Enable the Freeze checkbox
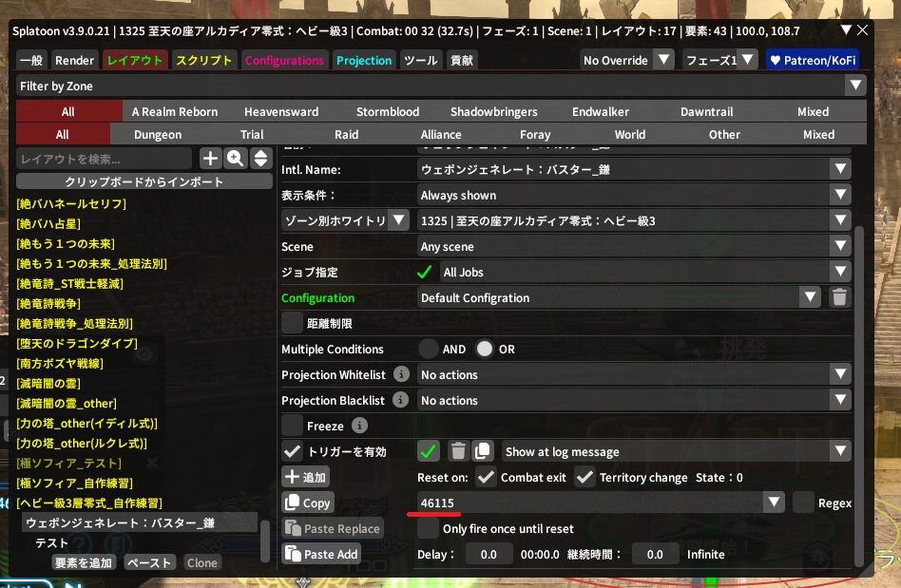This screenshot has height=588, width=901. [293, 426]
